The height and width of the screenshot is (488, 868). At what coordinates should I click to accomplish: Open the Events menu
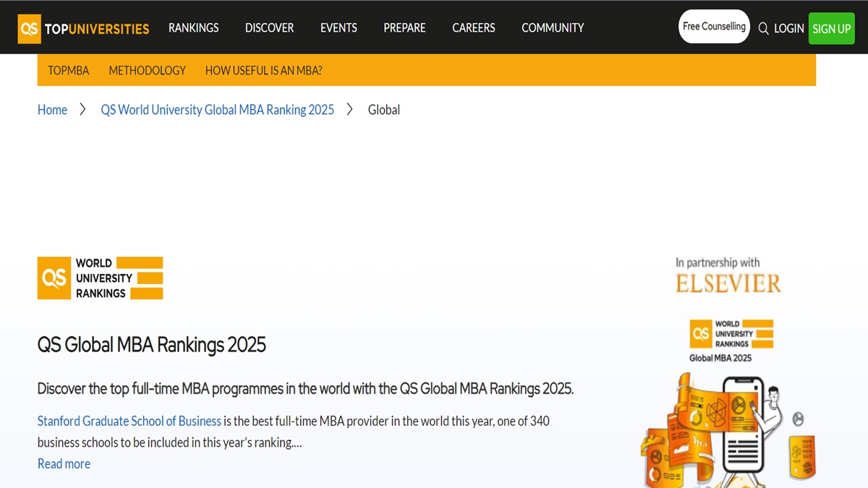point(339,28)
